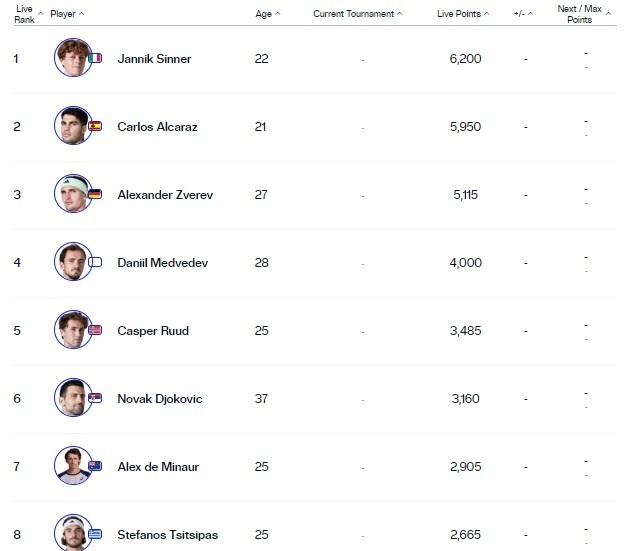Open Daniil Medvedev's name link

tap(162, 262)
